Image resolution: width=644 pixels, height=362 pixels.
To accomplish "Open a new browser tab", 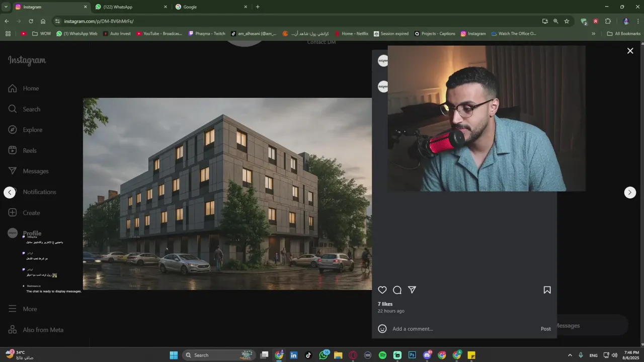I will coord(258,7).
